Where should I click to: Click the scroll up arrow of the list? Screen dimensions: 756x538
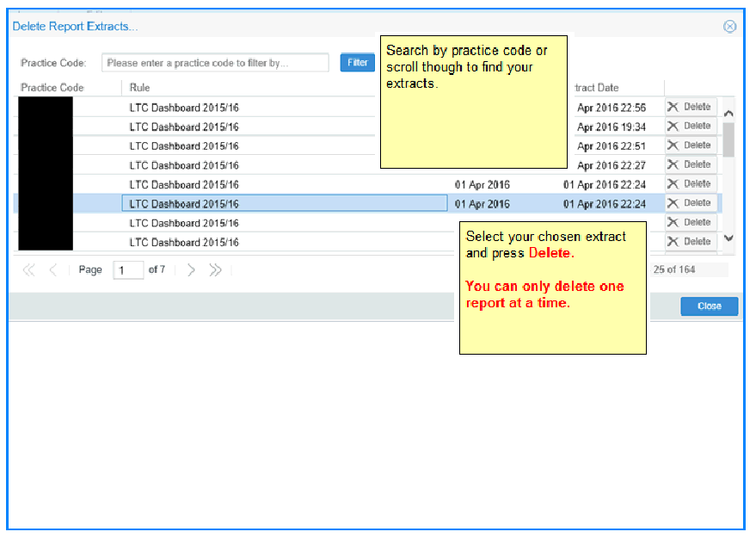click(x=728, y=113)
